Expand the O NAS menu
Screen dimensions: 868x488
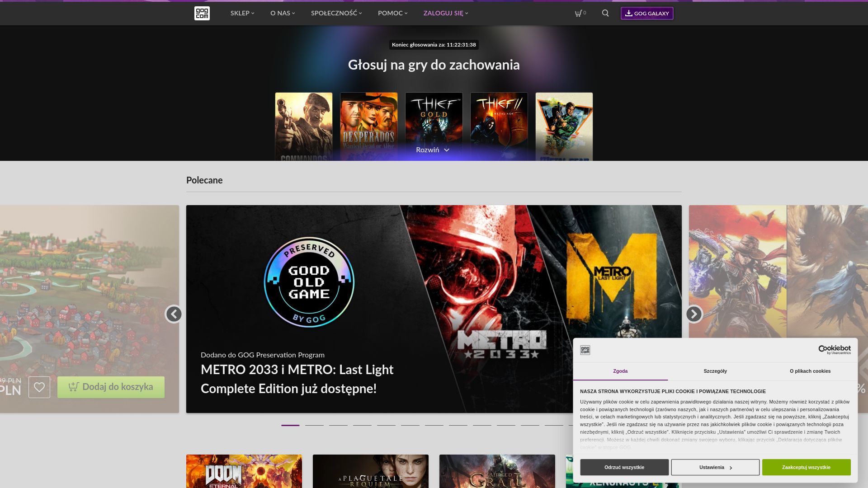[x=283, y=13]
